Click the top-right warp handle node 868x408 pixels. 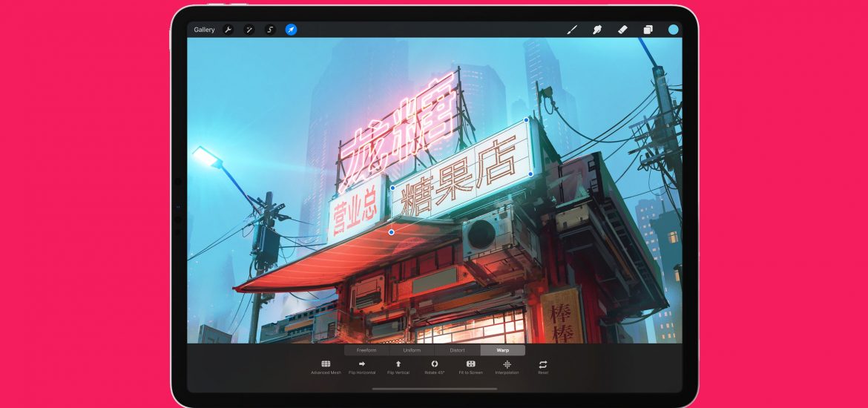click(x=527, y=120)
